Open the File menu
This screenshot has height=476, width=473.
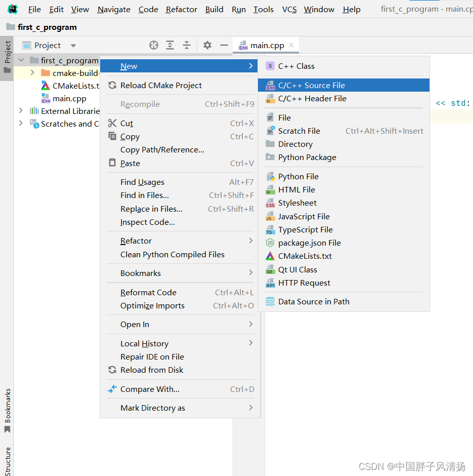click(34, 10)
